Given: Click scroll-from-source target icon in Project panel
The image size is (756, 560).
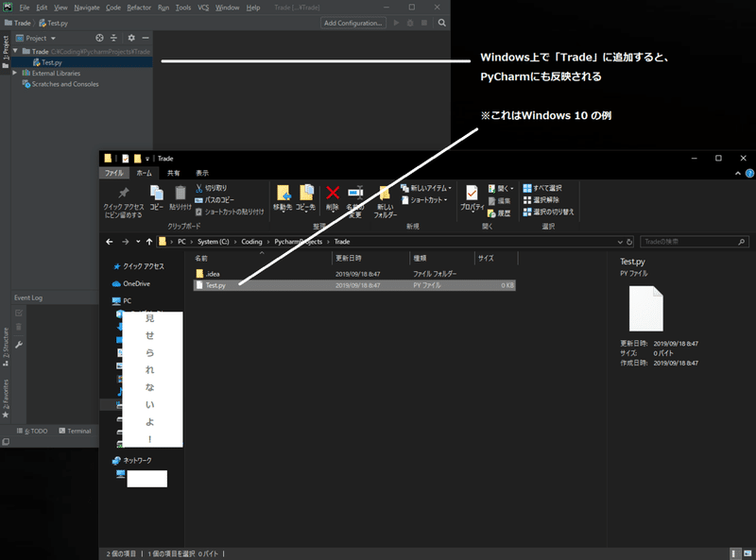Looking at the screenshot, I should (99, 38).
